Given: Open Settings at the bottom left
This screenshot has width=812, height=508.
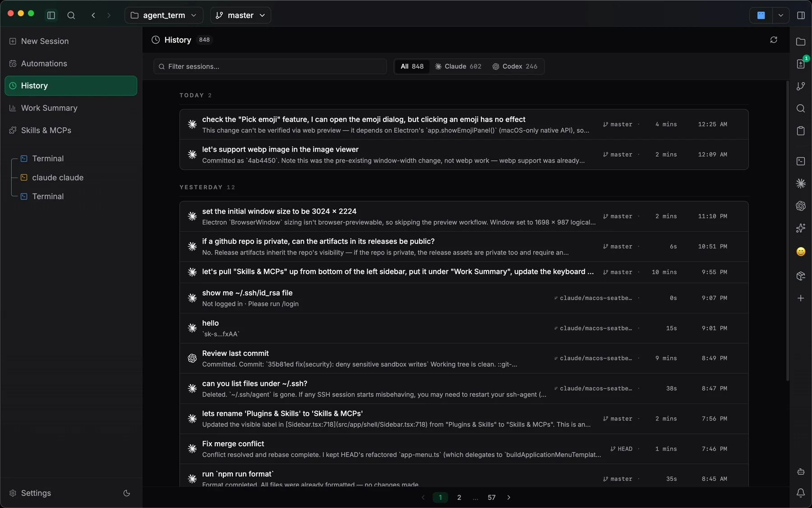Looking at the screenshot, I should click(x=30, y=493).
